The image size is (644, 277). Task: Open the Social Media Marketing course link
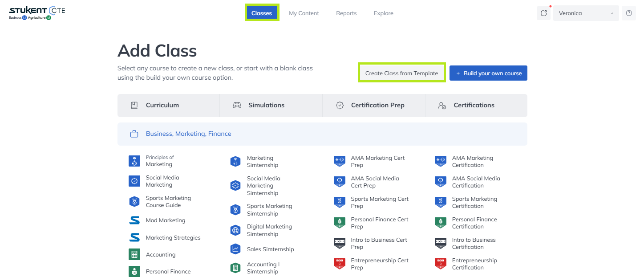[162, 181]
